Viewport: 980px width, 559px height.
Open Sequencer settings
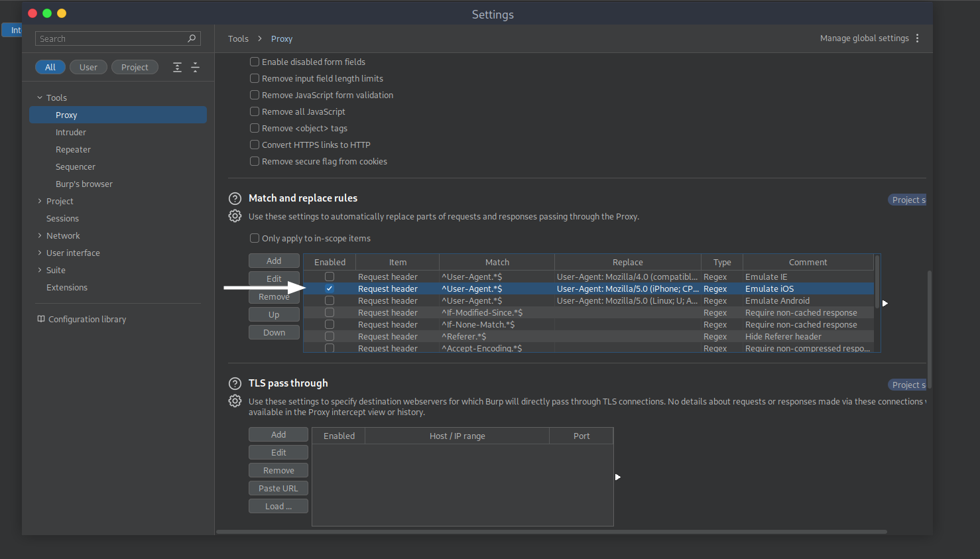(x=76, y=166)
